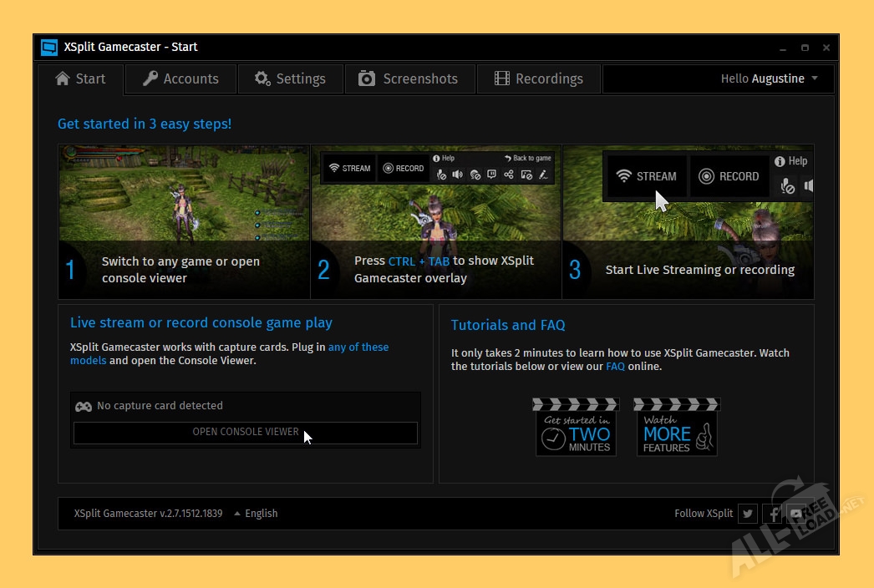Switch to the Accounts tab
The image size is (874, 588).
click(180, 79)
